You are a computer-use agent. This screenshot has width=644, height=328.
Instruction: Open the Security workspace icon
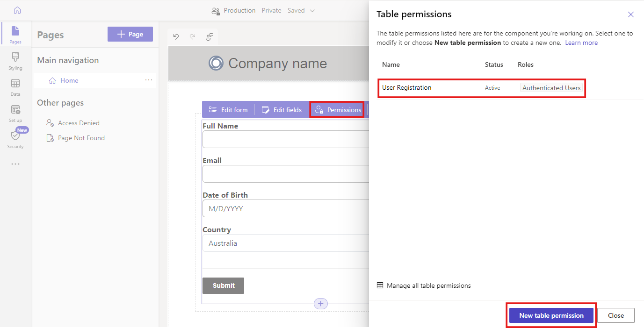[15, 138]
